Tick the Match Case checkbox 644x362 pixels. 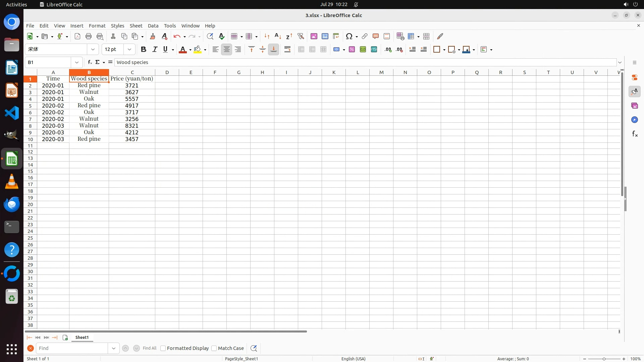[x=214, y=348]
